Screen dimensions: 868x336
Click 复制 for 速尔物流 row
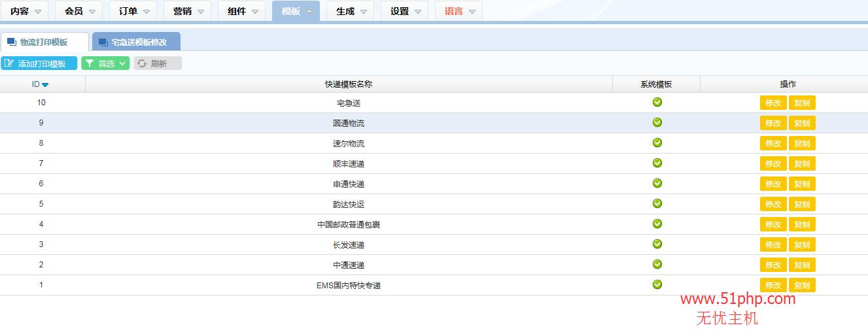tap(802, 143)
